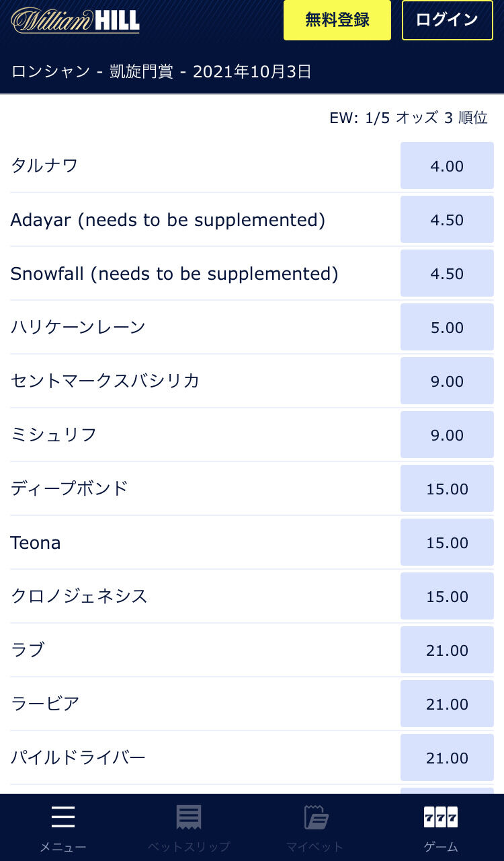Pick 5.00 odds for ハリケーンレーン
The height and width of the screenshot is (861, 504).
(x=447, y=327)
